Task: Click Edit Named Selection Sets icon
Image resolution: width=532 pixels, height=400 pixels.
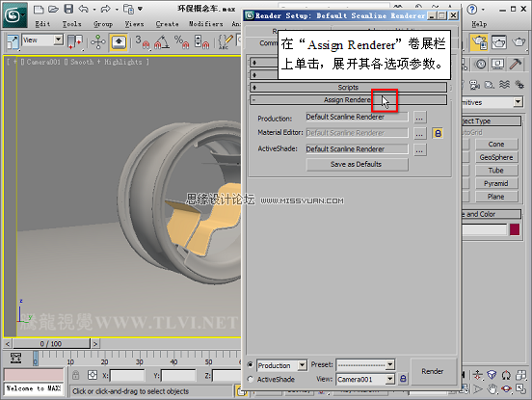Action: pyautogui.click(x=226, y=42)
